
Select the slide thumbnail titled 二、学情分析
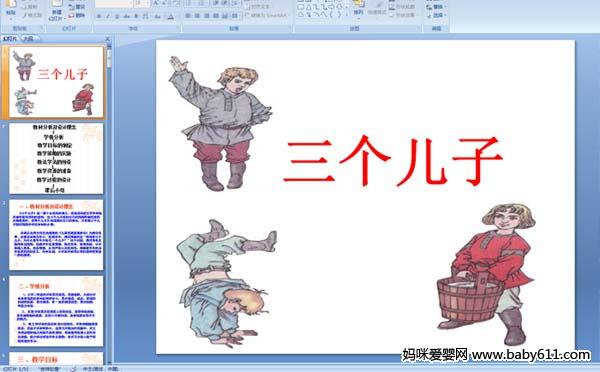coord(56,311)
